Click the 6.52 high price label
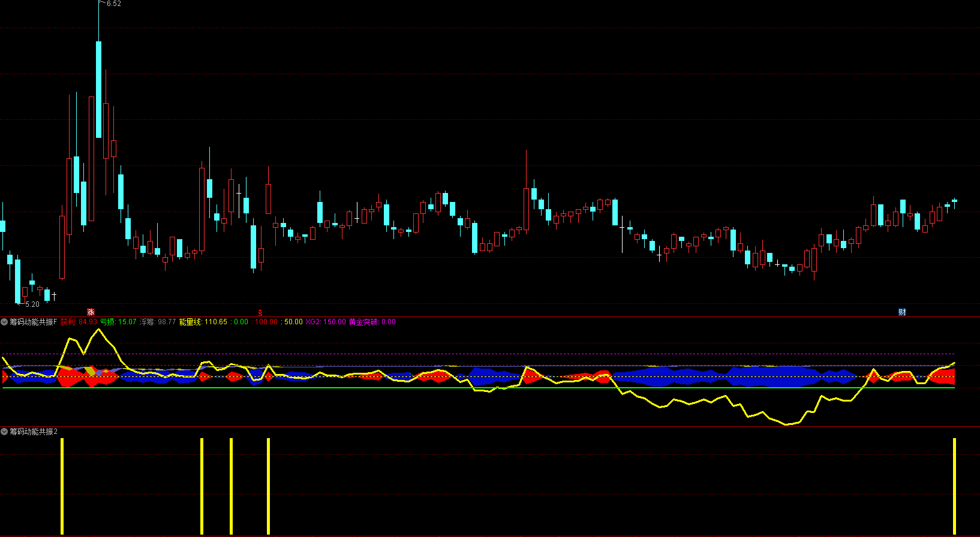980x537 pixels. (113, 4)
